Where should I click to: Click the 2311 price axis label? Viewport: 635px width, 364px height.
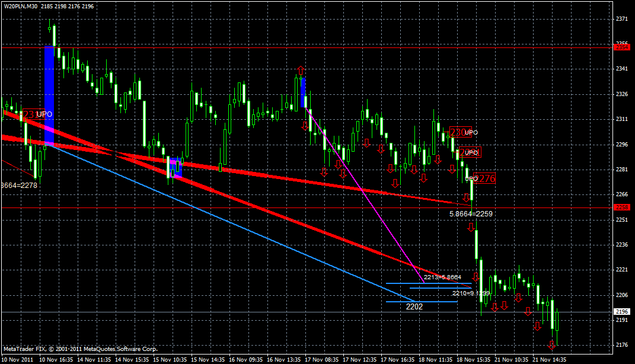coord(621,119)
